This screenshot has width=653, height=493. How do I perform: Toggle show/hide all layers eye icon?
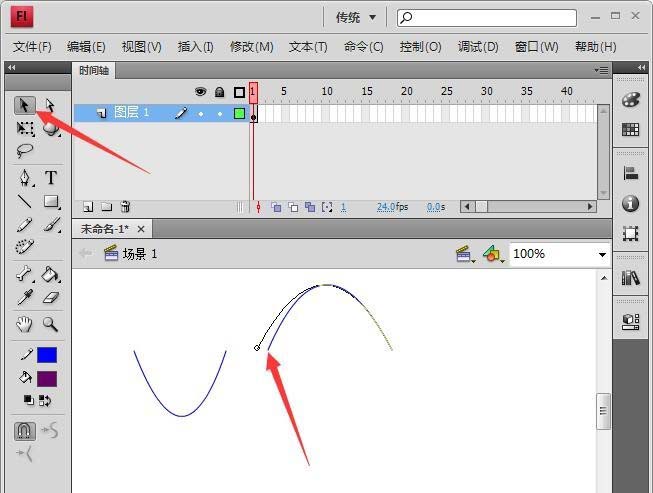coord(200,92)
